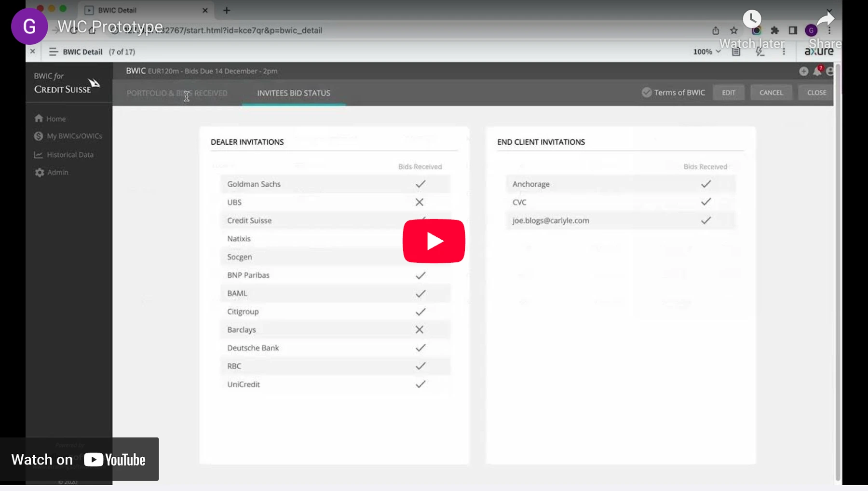Click the Barclays bid cross mark

click(x=420, y=329)
